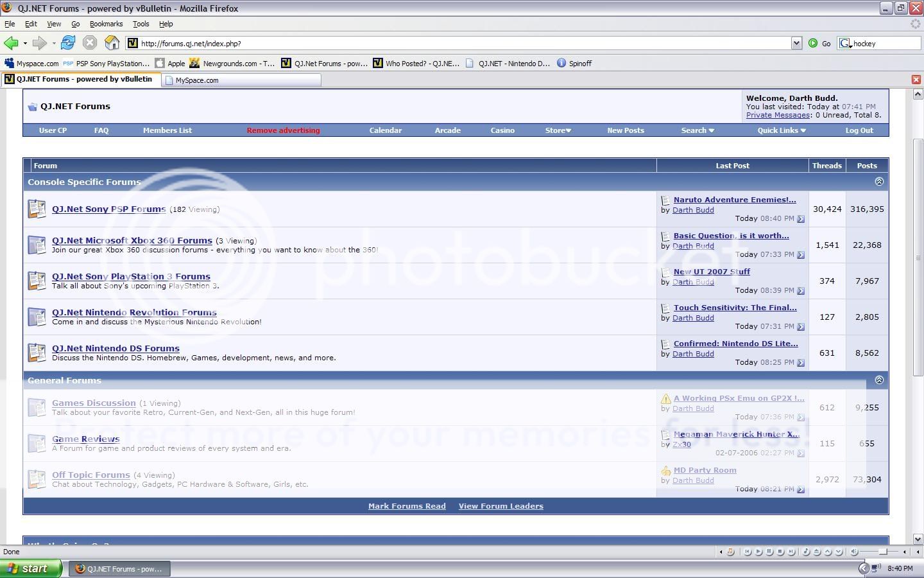Collapse the Console Specific Forums category
This screenshot has width=924, height=578.
click(879, 182)
